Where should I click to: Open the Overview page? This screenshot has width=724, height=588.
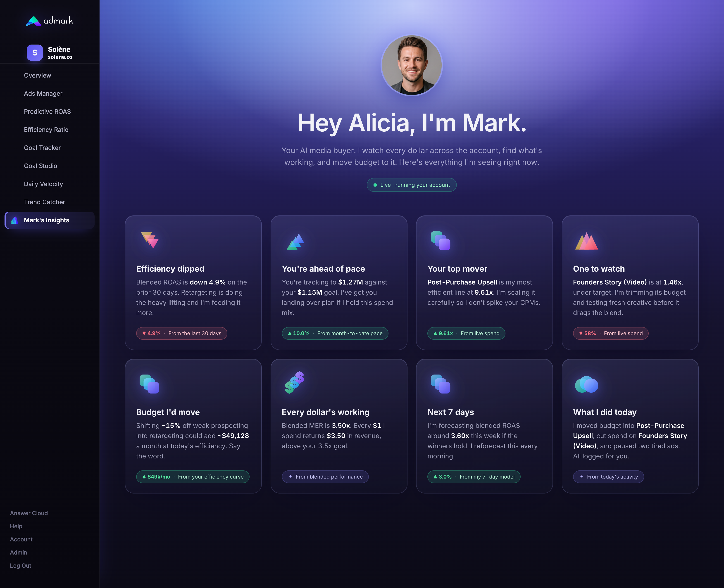pos(38,76)
